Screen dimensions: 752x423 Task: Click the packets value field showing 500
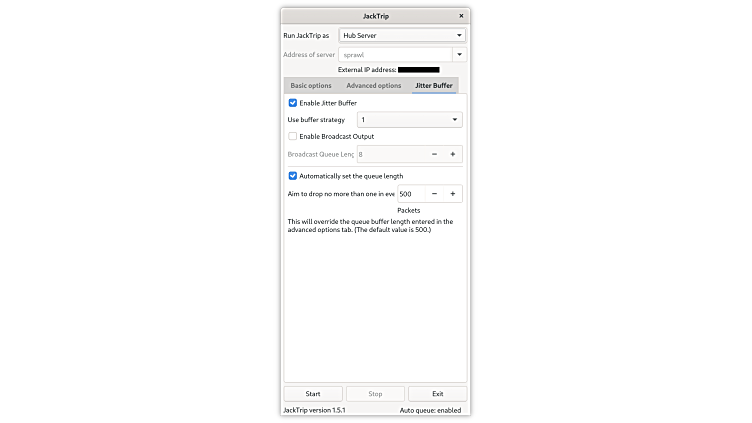[411, 194]
